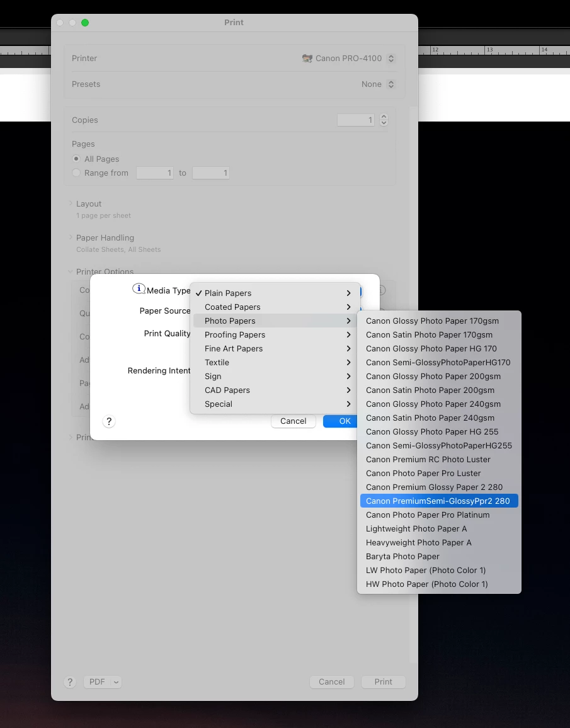This screenshot has width=570, height=728.
Task: Click Cancel at the Print dialog bottom
Action: pos(331,681)
